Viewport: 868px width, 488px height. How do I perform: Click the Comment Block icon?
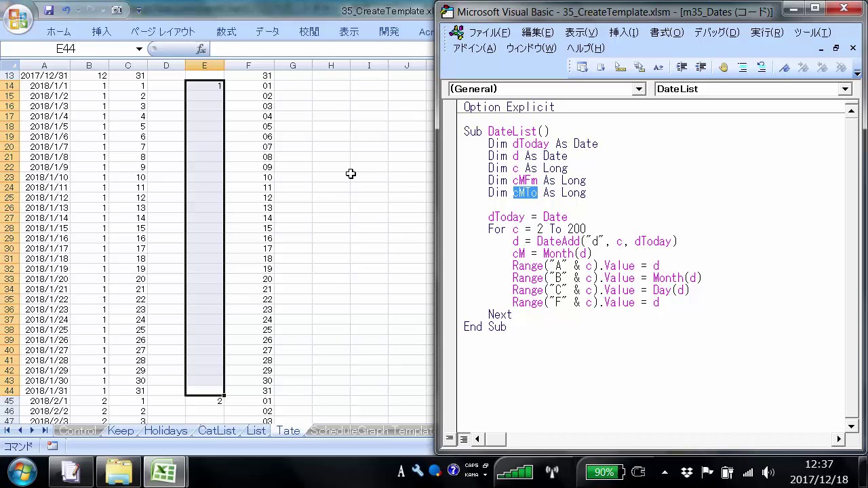743,67
